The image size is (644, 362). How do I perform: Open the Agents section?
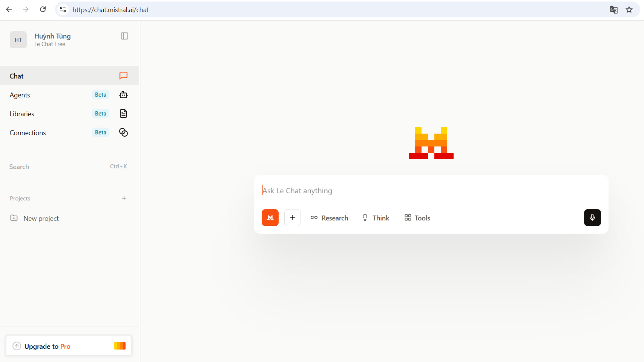69,95
